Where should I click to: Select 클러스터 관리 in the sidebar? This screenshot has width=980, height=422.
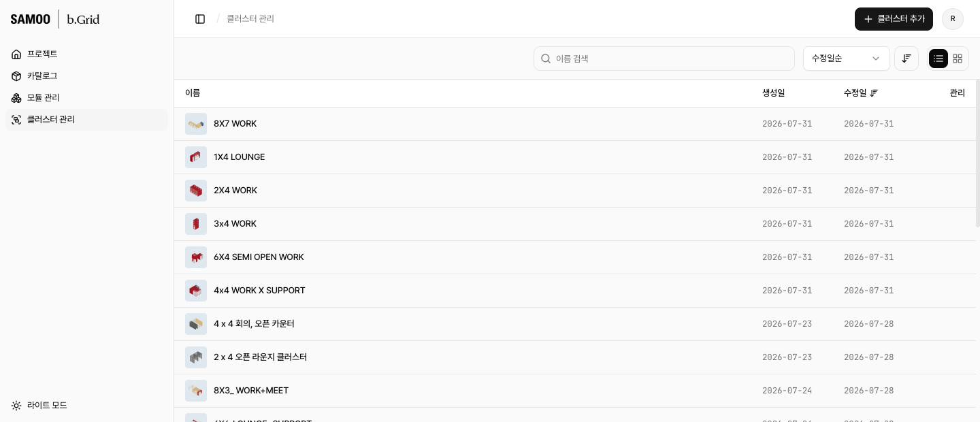tap(86, 119)
